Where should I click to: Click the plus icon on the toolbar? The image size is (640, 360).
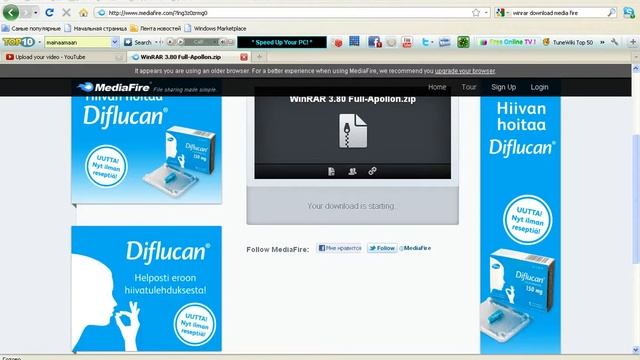(x=633, y=42)
